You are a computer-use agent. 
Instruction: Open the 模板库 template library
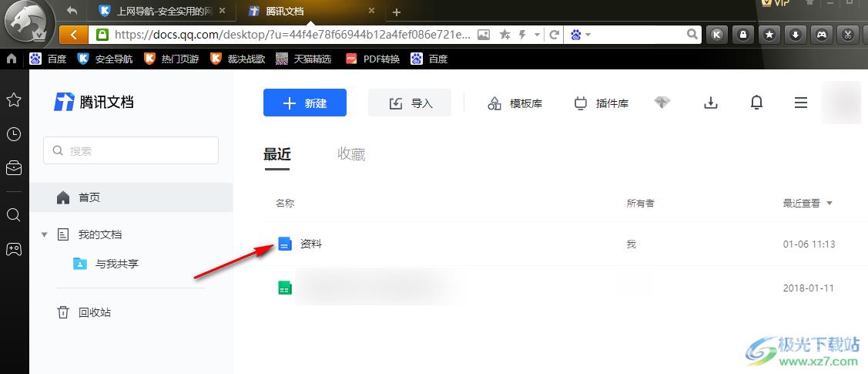[514, 103]
